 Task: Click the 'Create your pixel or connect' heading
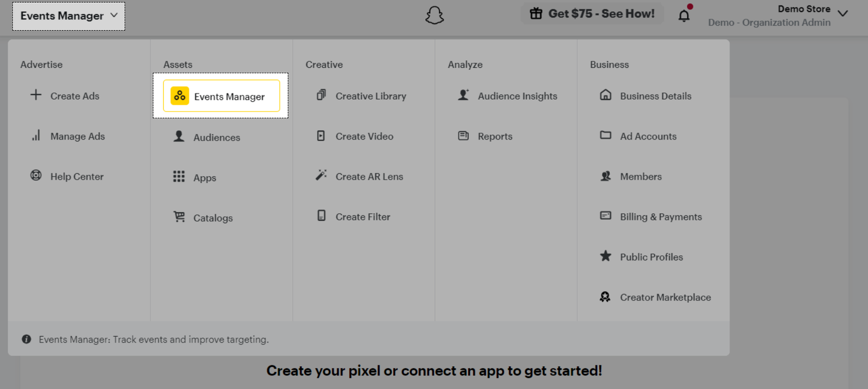coord(434,371)
